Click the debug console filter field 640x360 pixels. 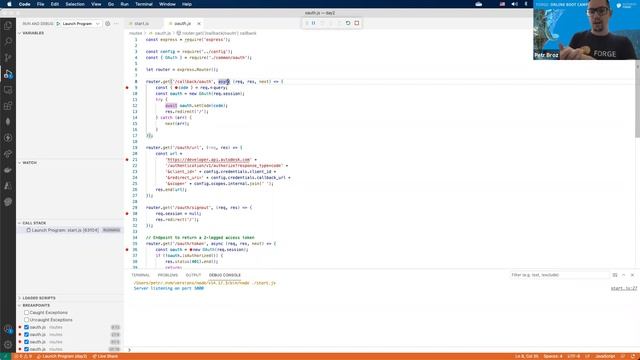click(559, 275)
